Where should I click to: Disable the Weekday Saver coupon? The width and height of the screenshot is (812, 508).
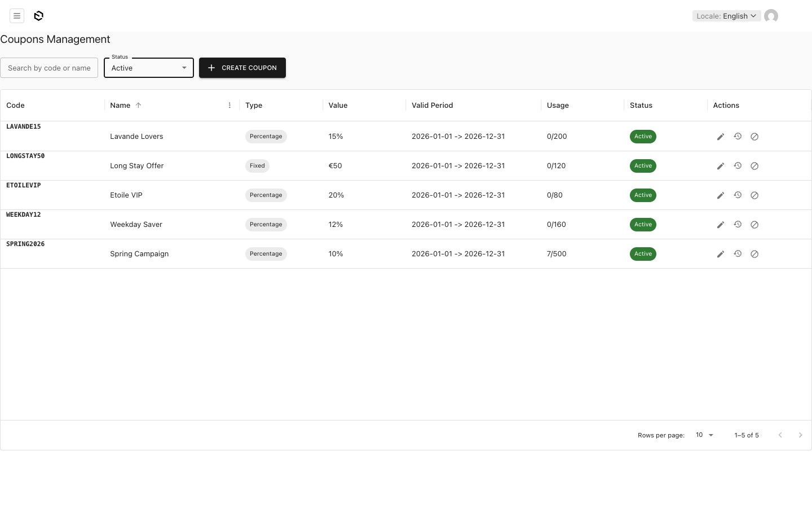(x=754, y=225)
